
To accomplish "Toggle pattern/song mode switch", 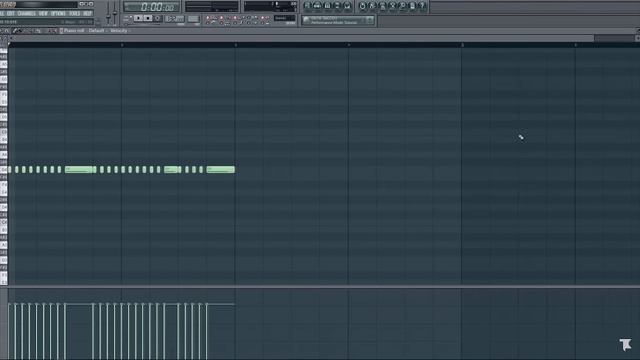I will click(x=128, y=18).
